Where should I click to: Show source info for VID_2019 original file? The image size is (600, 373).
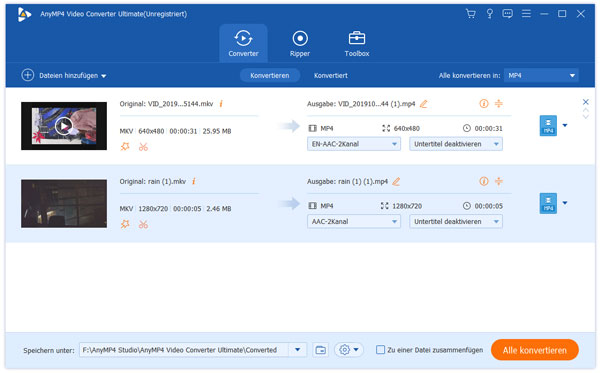(221, 104)
